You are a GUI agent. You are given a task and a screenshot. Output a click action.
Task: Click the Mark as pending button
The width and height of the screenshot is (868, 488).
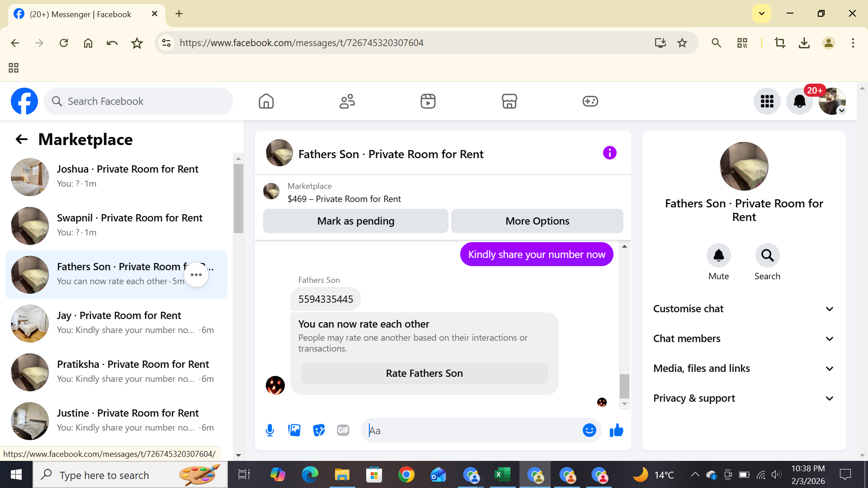coord(355,221)
